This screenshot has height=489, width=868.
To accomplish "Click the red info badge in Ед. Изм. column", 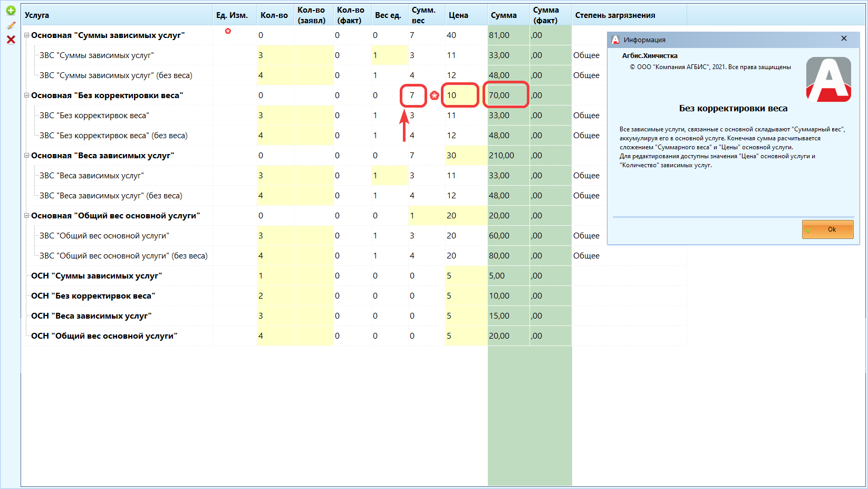I will coord(228,31).
